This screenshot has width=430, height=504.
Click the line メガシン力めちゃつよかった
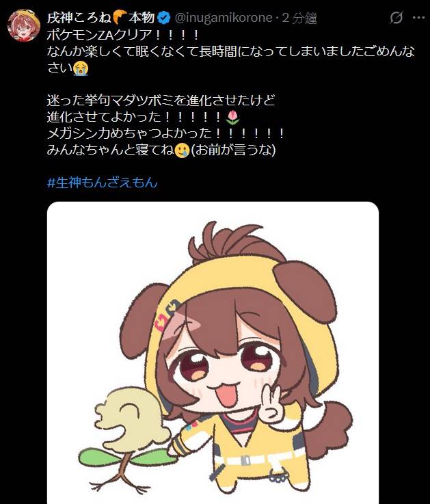(165, 133)
